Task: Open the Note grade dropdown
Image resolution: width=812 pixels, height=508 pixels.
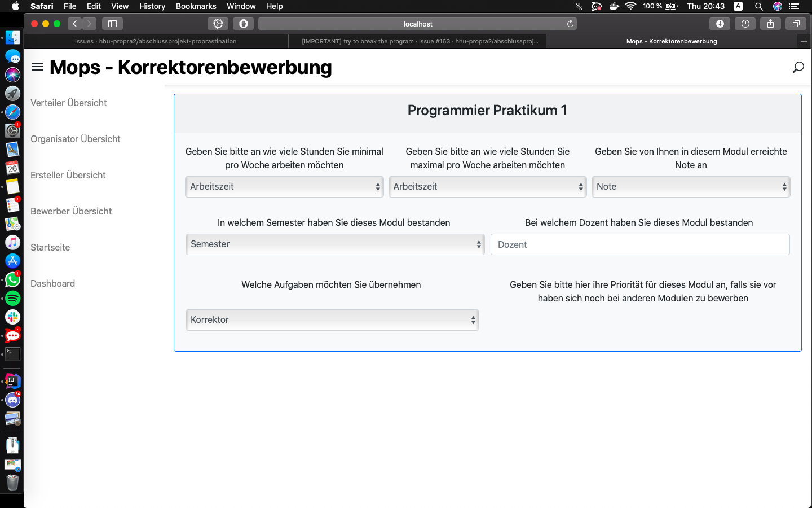Action: click(x=691, y=187)
